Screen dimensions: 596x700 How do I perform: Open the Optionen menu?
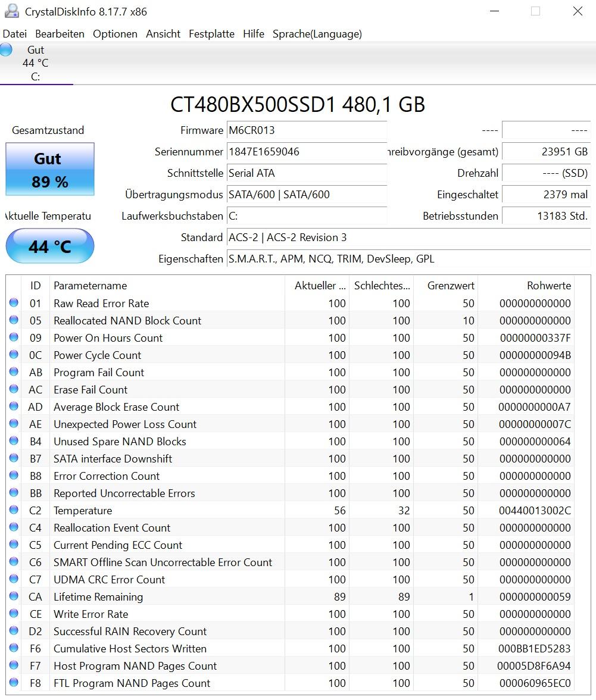(115, 34)
